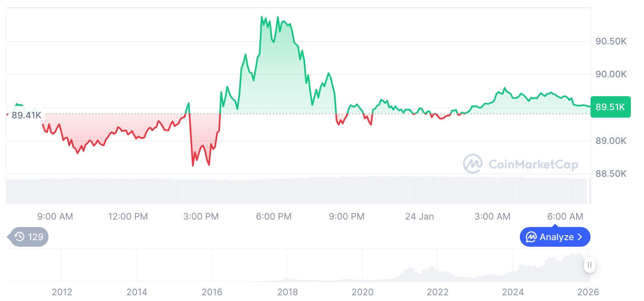Click the history clock icon beside 129
644x301 pixels.
pyautogui.click(x=19, y=237)
